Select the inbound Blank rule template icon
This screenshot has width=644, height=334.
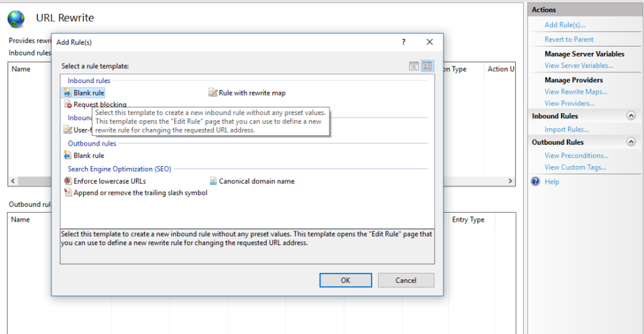click(68, 93)
